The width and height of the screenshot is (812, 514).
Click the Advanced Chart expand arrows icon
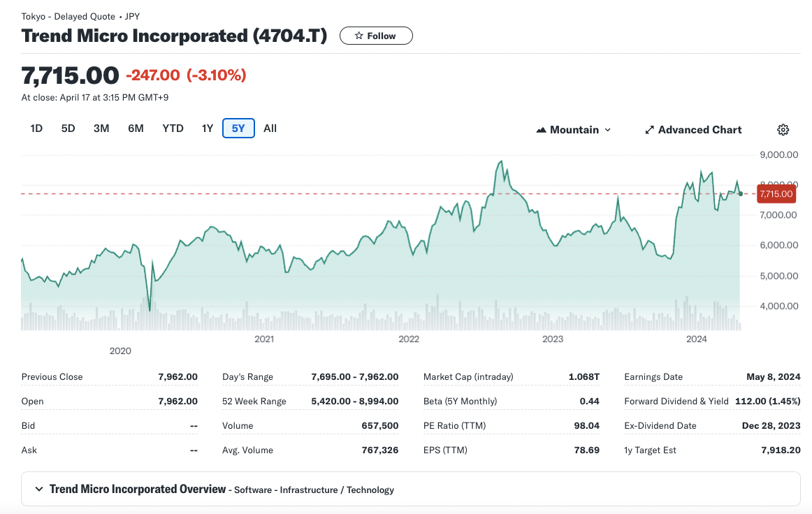649,130
